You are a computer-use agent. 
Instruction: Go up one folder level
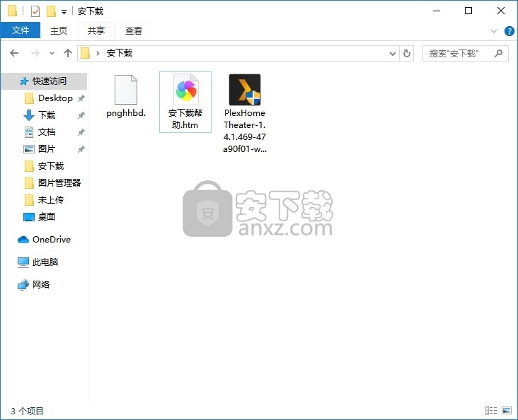(x=68, y=53)
